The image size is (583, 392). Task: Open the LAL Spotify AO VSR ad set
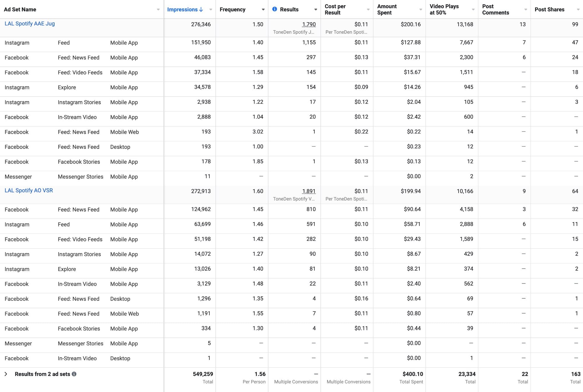tap(29, 190)
